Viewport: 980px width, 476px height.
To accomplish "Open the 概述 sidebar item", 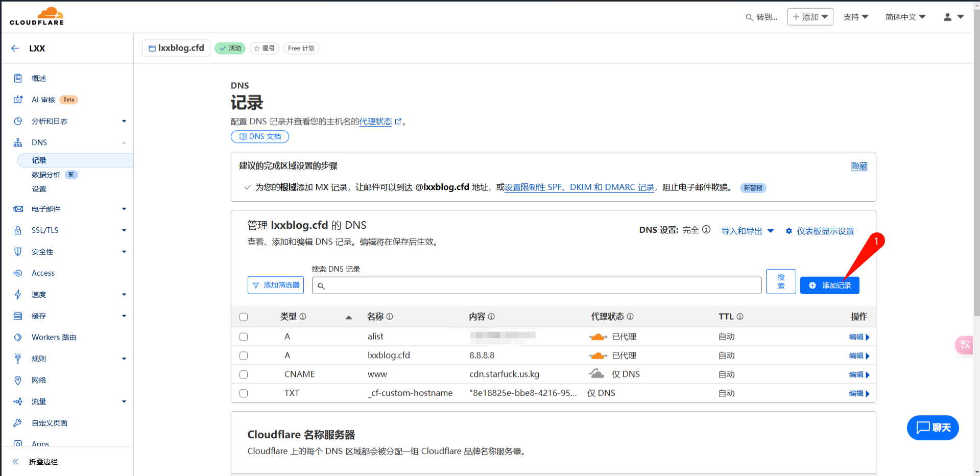I will (x=39, y=78).
